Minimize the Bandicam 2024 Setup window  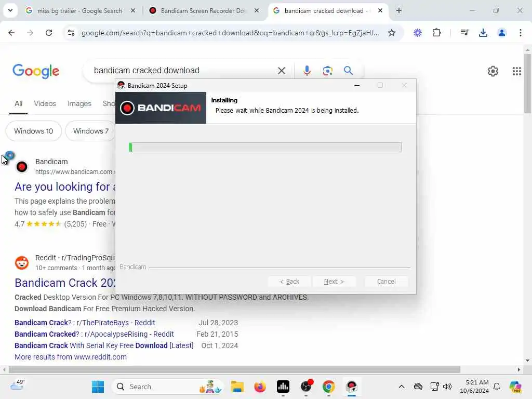(356, 86)
